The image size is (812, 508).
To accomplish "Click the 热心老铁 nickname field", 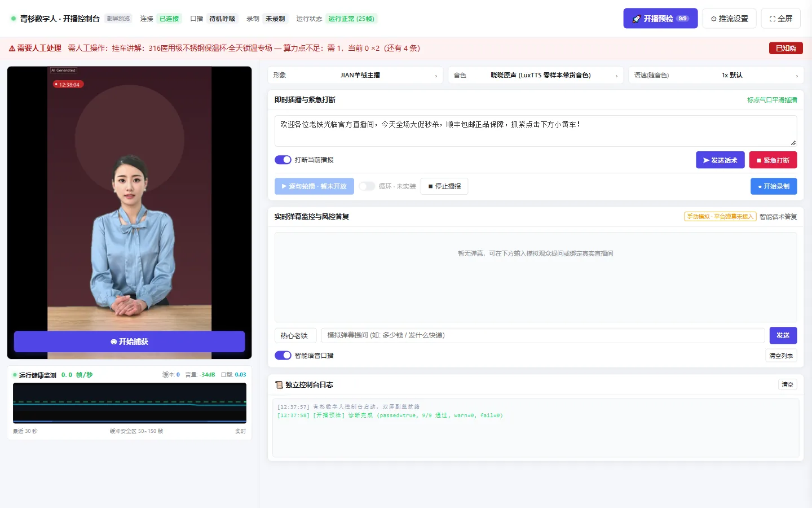I will pos(295,335).
